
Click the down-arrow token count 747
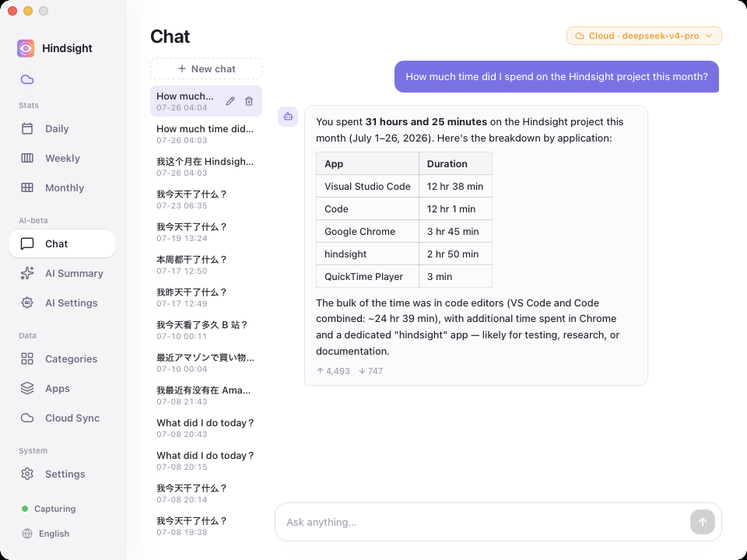[x=370, y=371]
